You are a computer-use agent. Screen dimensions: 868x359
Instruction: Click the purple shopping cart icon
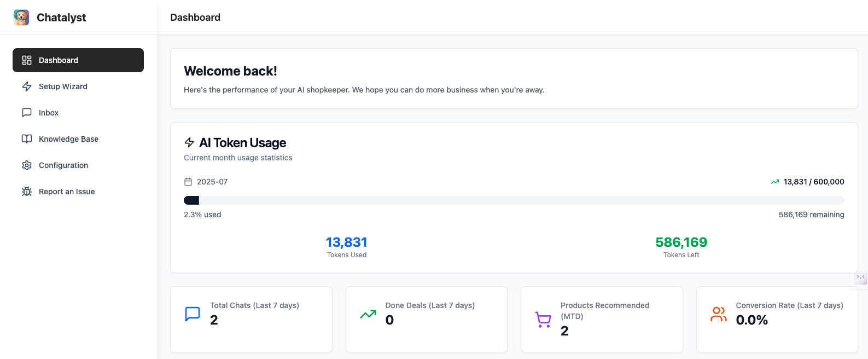coord(543,320)
